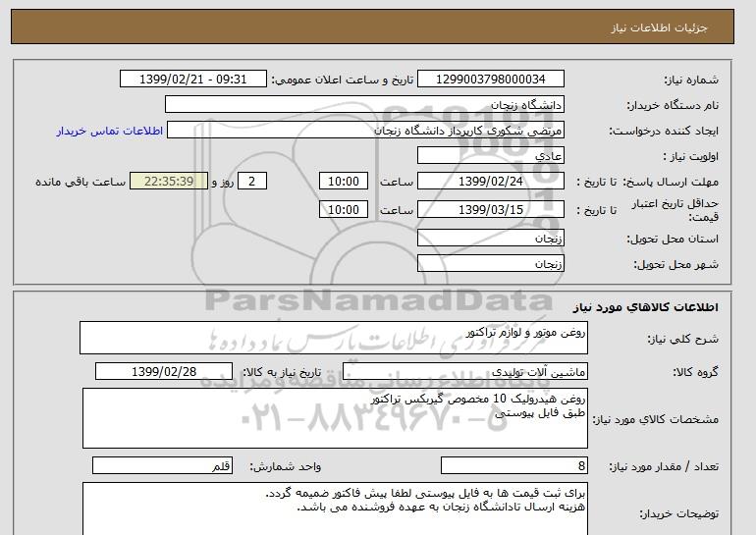
Task: Click goods specification box روغن هیدرولیک 10
Action: click(x=335, y=418)
